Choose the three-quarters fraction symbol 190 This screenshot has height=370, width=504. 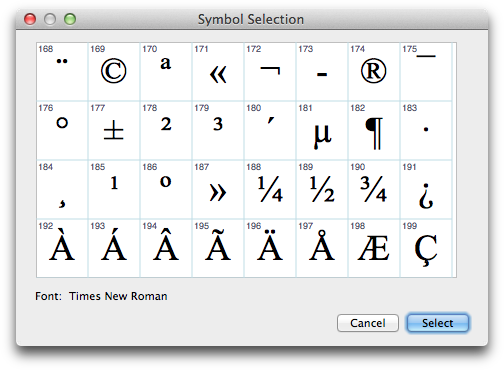tap(374, 190)
